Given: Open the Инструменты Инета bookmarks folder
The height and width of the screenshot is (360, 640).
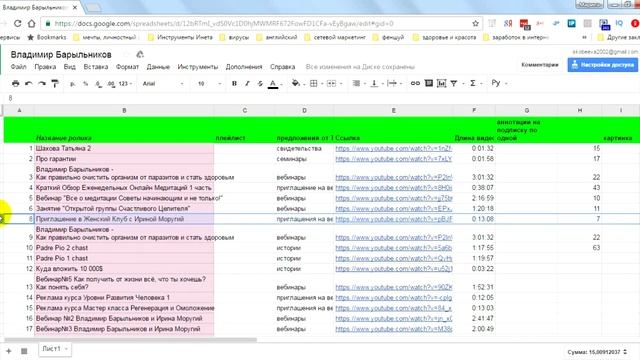Looking at the screenshot, I should click(x=180, y=37).
